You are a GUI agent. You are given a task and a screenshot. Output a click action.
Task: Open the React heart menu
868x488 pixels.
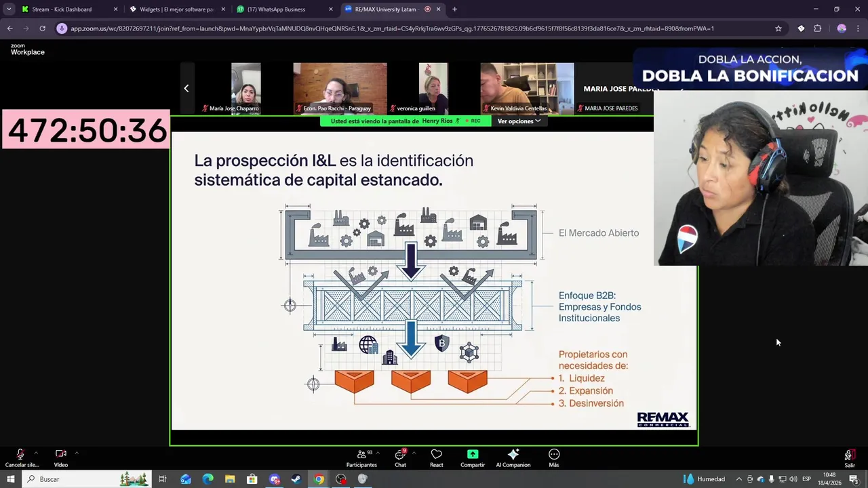437,457
